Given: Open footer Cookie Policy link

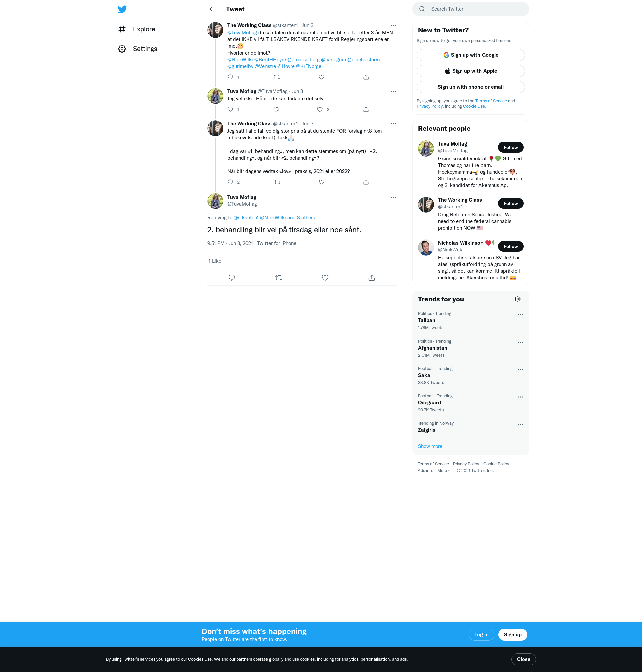Looking at the screenshot, I should [x=496, y=464].
